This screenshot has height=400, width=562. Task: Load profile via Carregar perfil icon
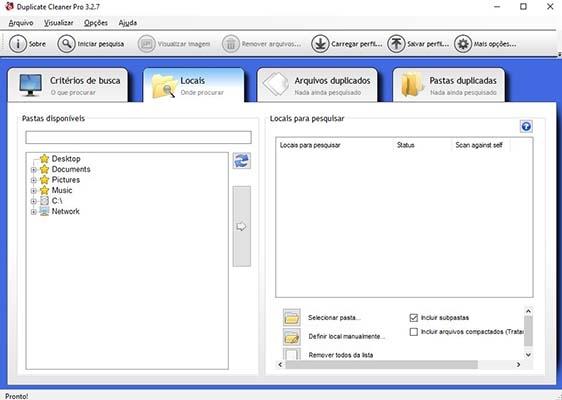(320, 44)
